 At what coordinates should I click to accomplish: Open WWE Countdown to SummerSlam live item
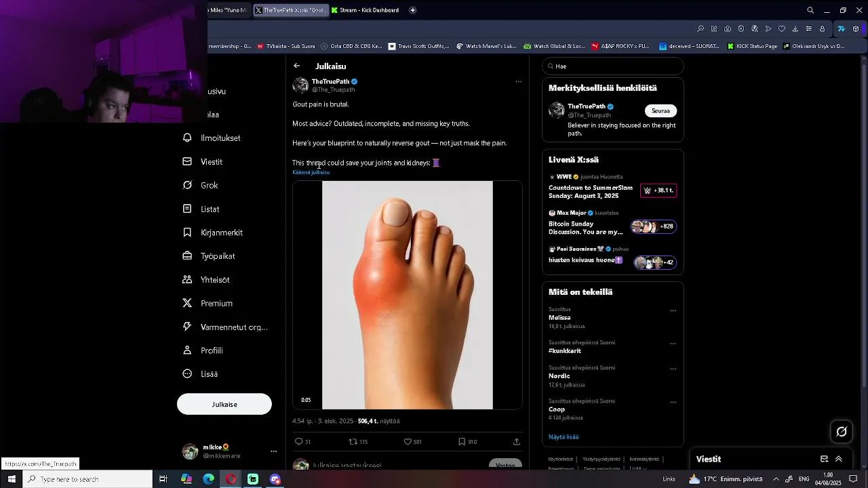coord(613,187)
